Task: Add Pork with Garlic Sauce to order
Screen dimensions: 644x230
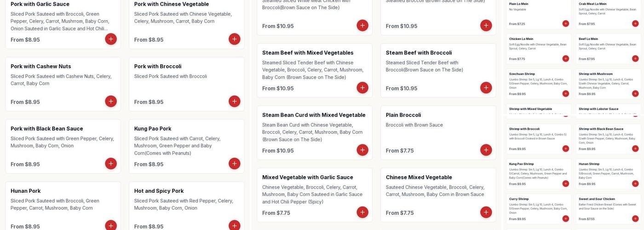Action: 111,39
